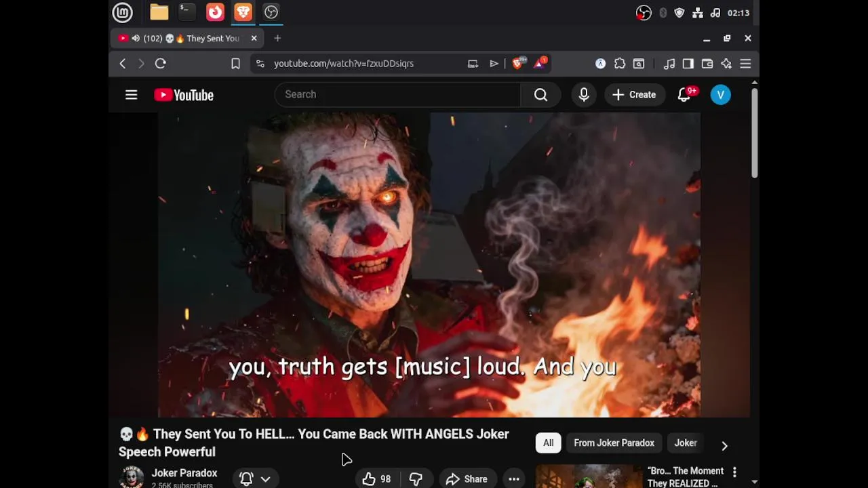This screenshot has width=868, height=488.
Task: Open the Bluetooth tray icon
Action: [x=663, y=13]
